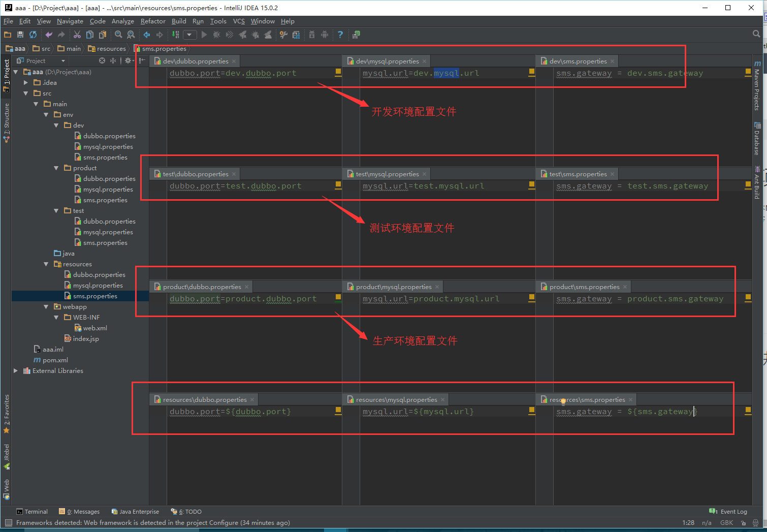Screen dimensions: 767x532
Task: Click the Android SDK Manager icon
Action: (x=312, y=35)
